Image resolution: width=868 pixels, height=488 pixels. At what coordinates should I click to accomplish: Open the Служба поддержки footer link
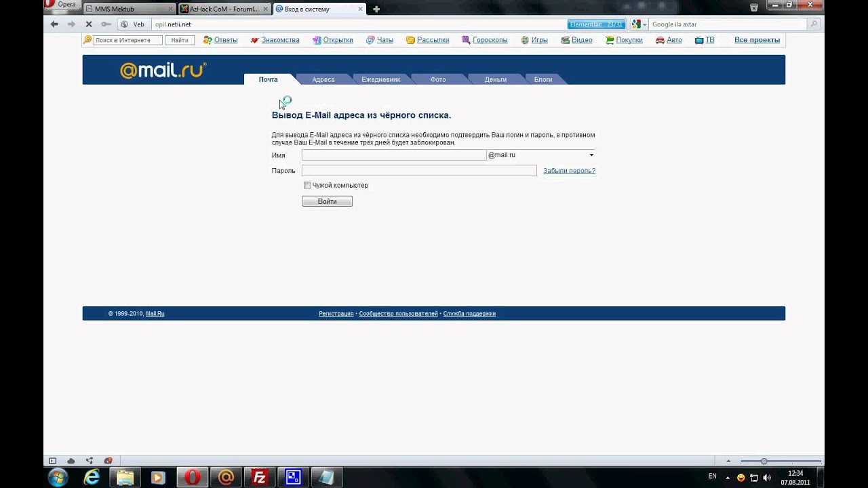(469, 314)
